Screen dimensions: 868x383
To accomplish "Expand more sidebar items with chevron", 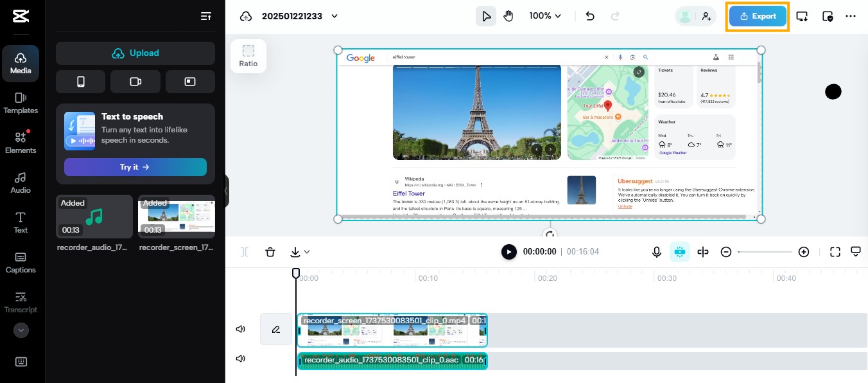I will [21, 330].
